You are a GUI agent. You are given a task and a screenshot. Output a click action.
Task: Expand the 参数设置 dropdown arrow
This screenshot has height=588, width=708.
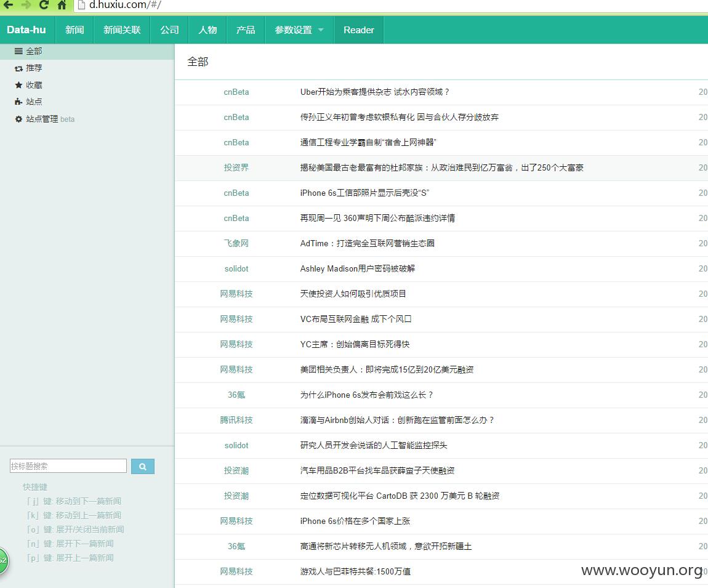coord(321,30)
